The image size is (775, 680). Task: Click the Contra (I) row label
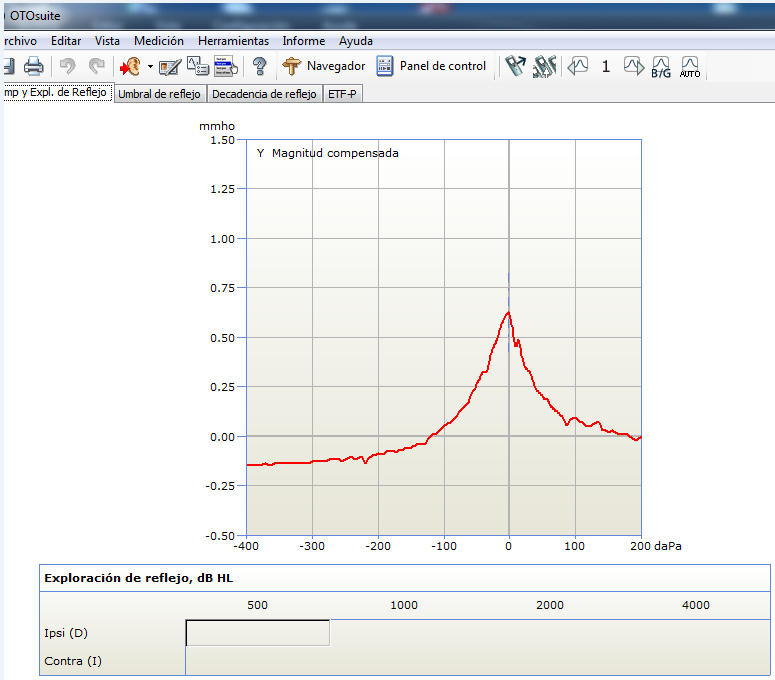[73, 661]
